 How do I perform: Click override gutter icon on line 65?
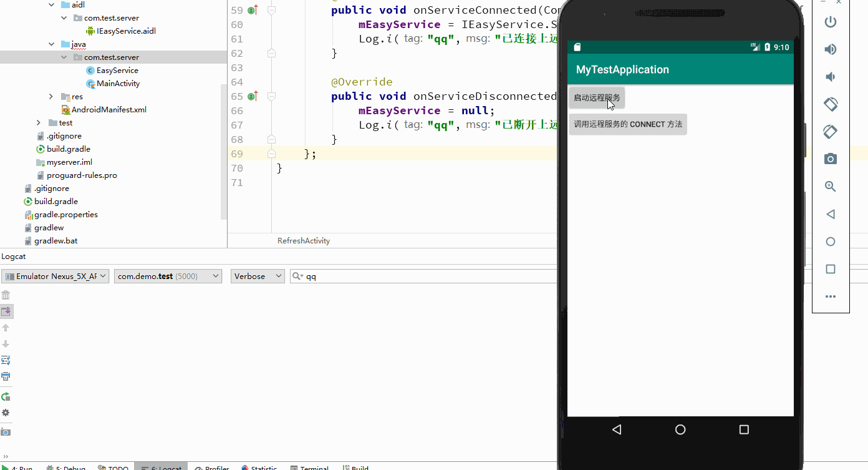point(253,96)
